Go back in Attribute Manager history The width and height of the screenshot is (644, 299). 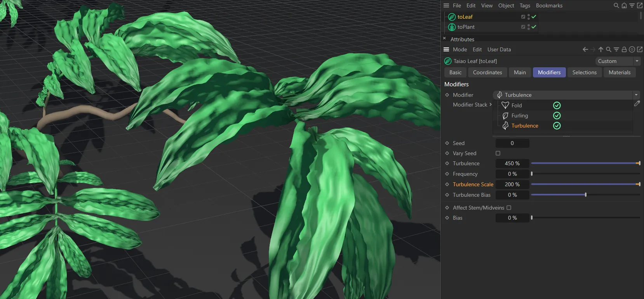pyautogui.click(x=585, y=49)
